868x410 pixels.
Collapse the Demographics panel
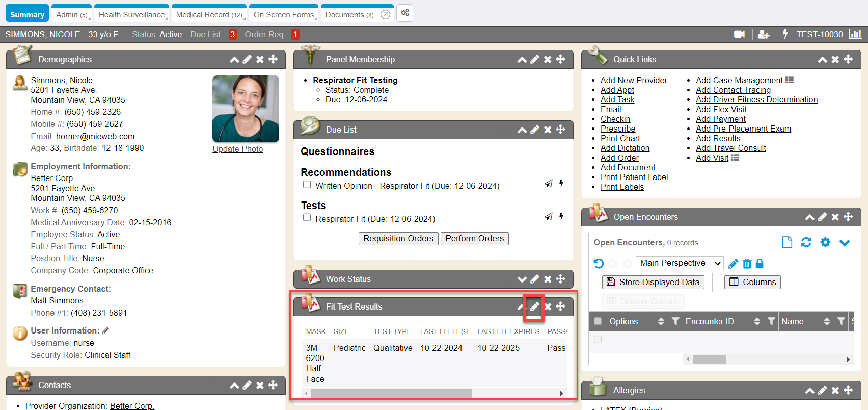(234, 60)
